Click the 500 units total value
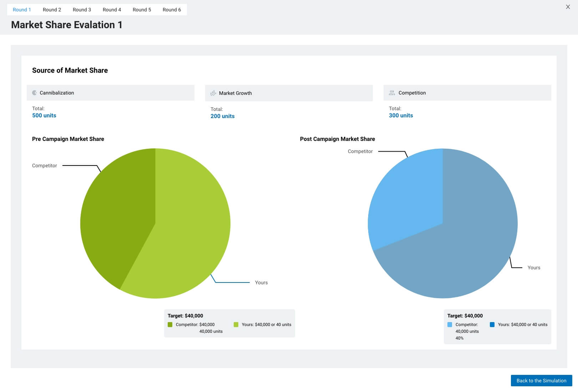This screenshot has height=392, width=578. click(44, 115)
